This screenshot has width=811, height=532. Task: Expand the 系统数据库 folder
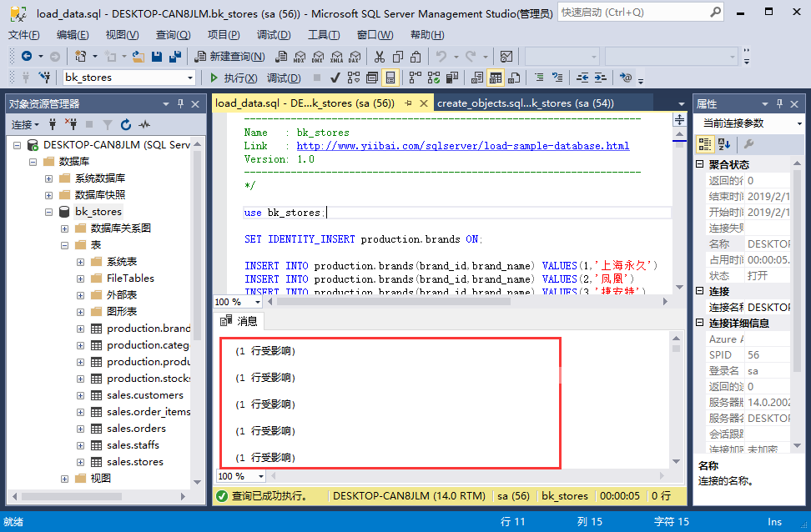click(48, 179)
